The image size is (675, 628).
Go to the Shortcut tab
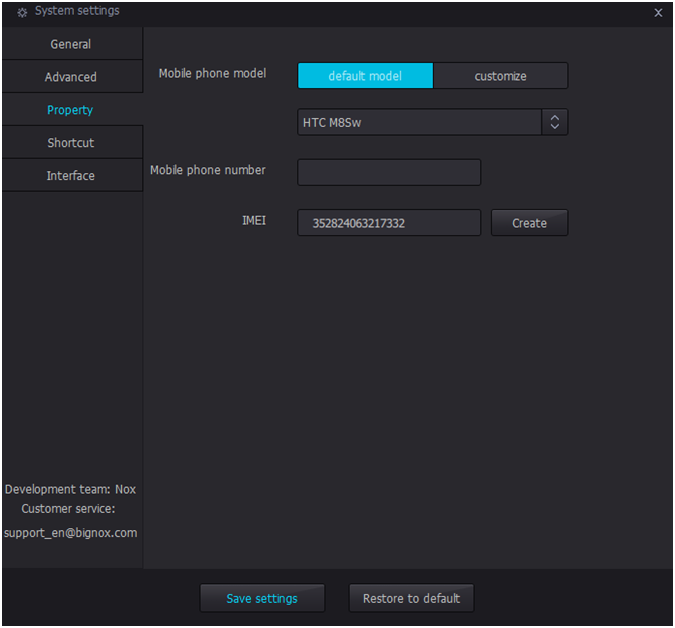71,143
